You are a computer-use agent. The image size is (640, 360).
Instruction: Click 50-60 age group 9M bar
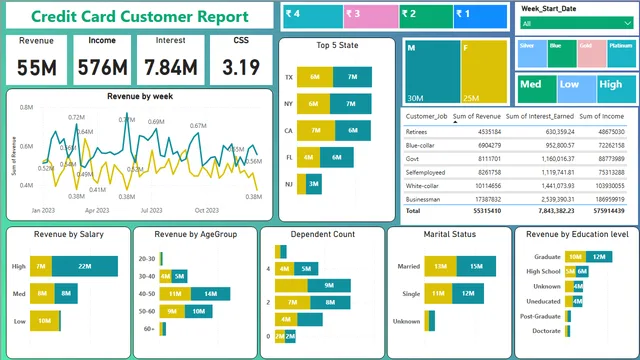click(172, 311)
